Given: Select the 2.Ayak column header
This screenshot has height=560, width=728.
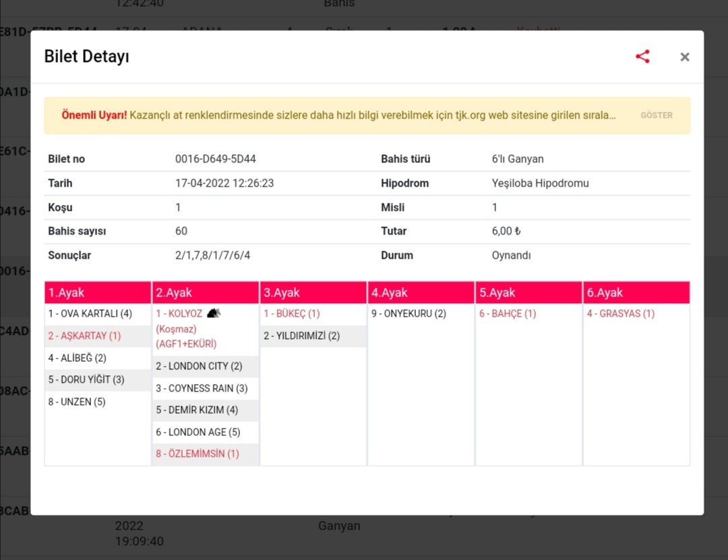Looking at the screenshot, I should click(206, 292).
